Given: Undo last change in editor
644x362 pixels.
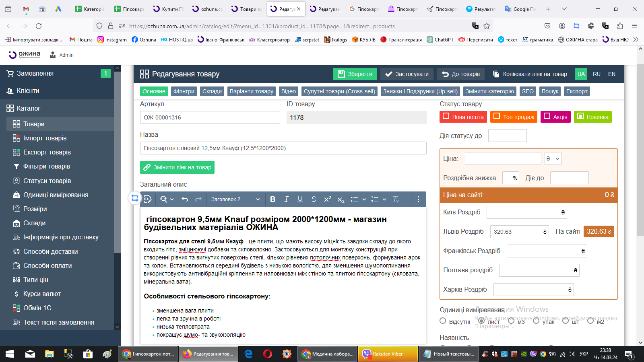Looking at the screenshot, I should coord(185,199).
